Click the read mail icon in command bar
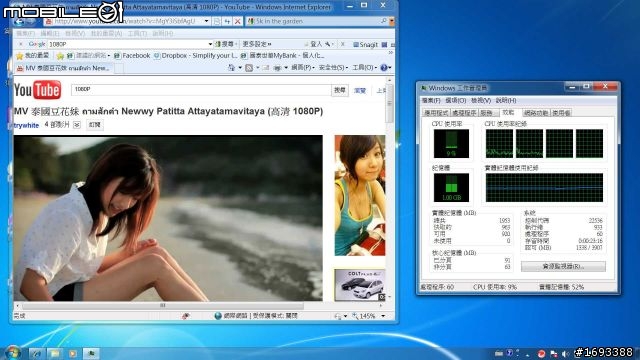 tap(266, 68)
